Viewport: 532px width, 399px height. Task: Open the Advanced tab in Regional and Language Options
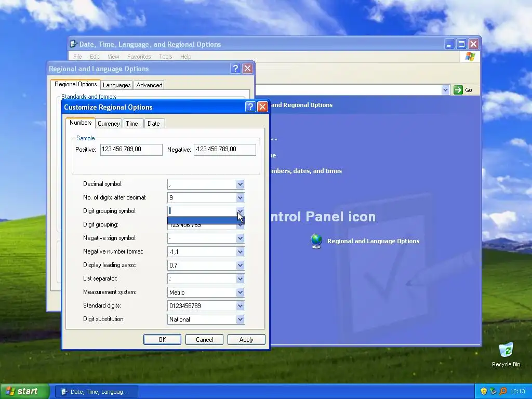point(149,85)
